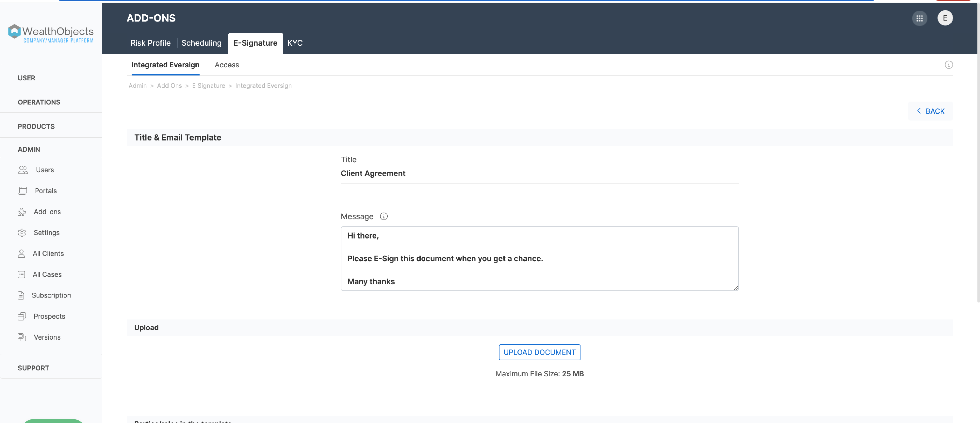Click the Upload section heading
Viewport: 980px width, 423px height.
coord(146,328)
